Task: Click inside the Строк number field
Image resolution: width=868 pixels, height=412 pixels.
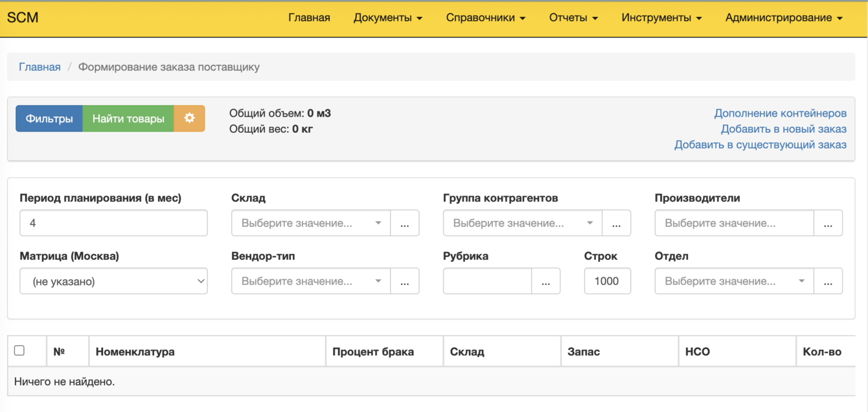Action: [x=607, y=280]
